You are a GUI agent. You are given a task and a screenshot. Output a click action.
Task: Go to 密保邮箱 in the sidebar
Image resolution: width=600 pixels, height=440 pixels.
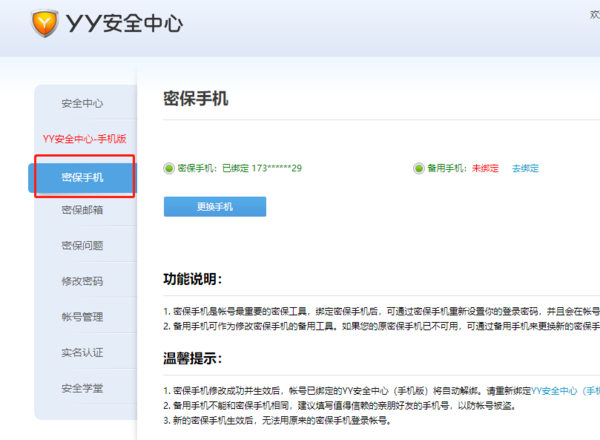82,210
